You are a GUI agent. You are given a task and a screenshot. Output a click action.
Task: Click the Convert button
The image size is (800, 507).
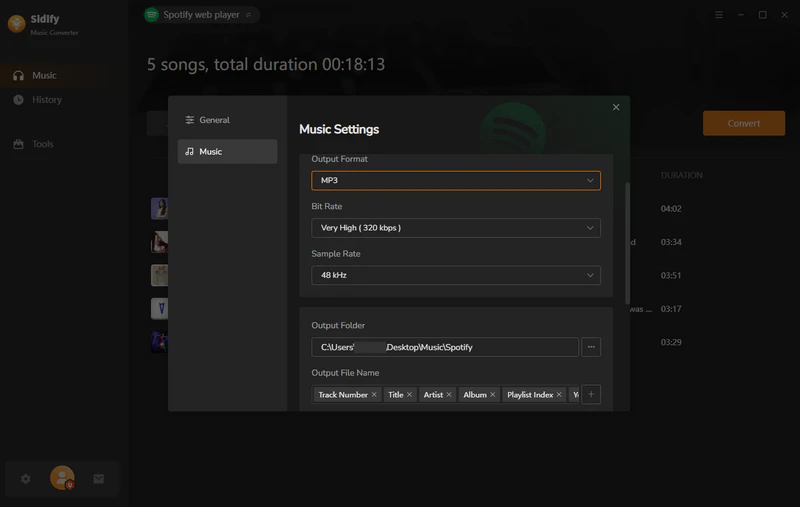pyautogui.click(x=743, y=123)
